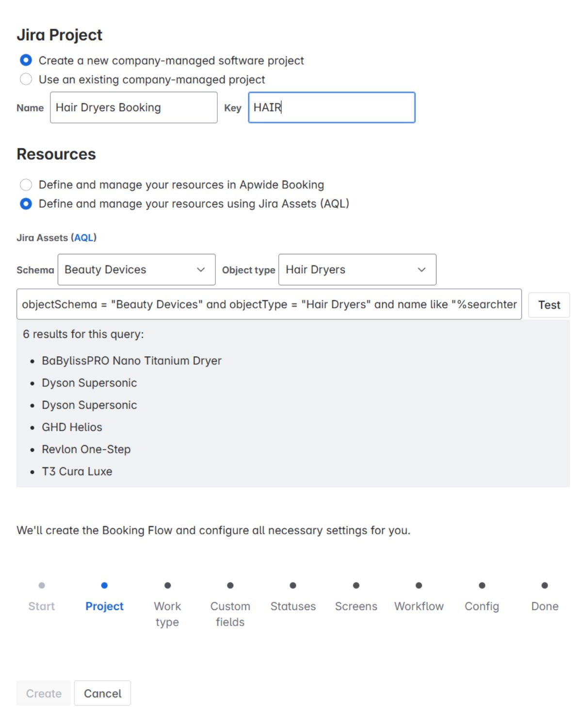The image size is (582, 728).
Task: Select 'Define resources in Apwide Booking' radio
Action: 26,184
